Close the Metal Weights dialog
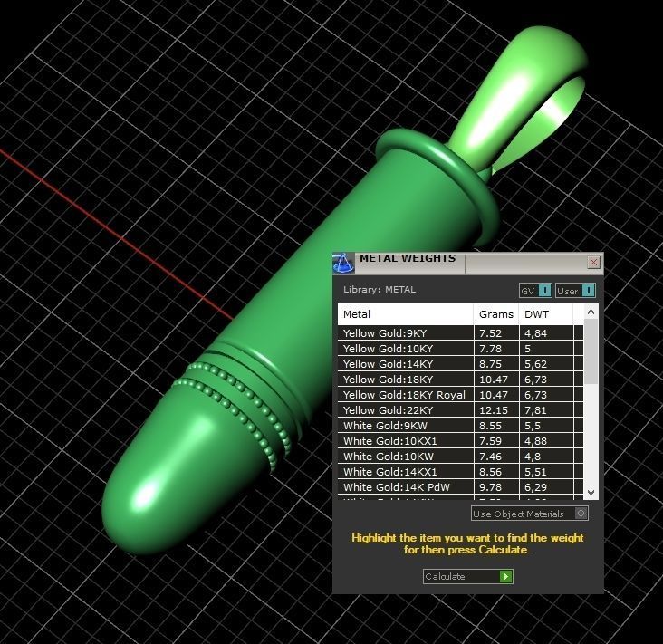The height and width of the screenshot is (644, 663). coord(593,262)
